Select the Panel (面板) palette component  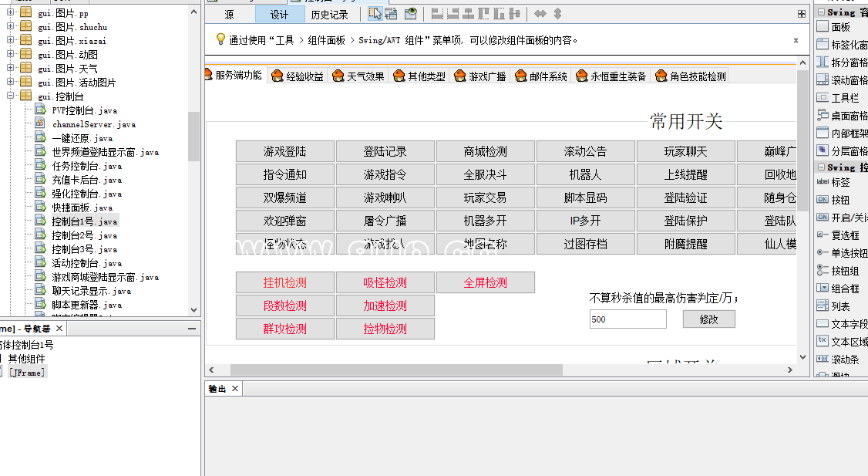(842, 26)
